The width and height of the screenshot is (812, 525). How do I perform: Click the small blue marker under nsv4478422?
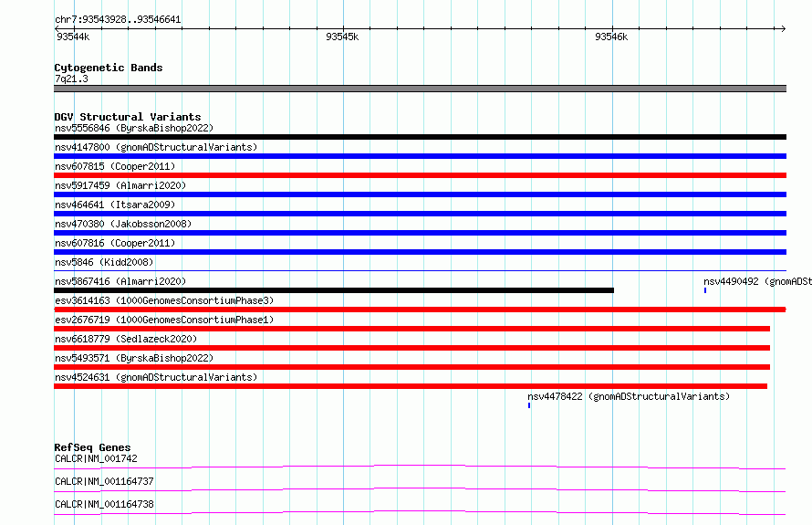tap(529, 405)
